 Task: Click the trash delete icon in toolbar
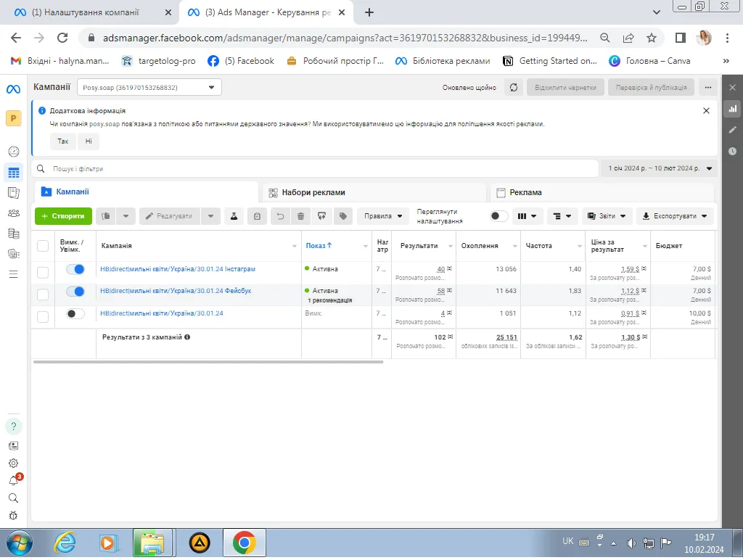point(300,216)
